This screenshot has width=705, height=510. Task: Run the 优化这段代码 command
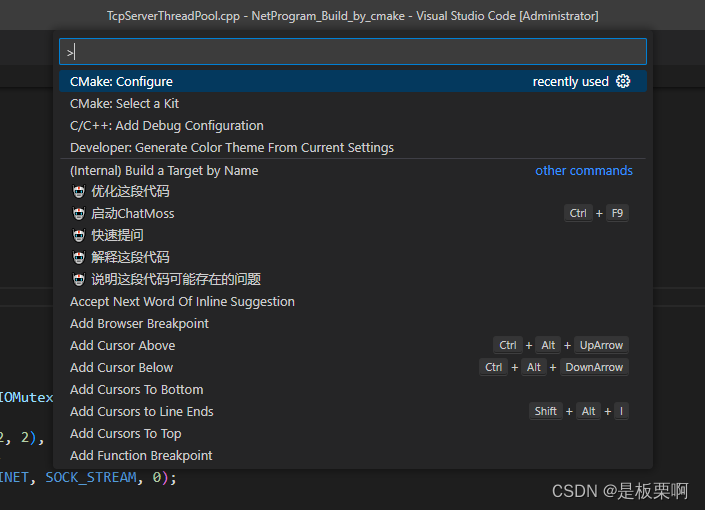tap(353, 192)
